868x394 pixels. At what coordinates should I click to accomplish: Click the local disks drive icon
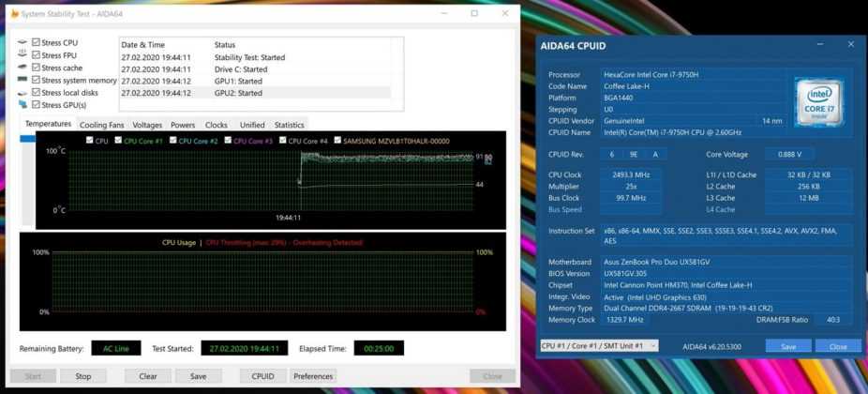coord(22,93)
